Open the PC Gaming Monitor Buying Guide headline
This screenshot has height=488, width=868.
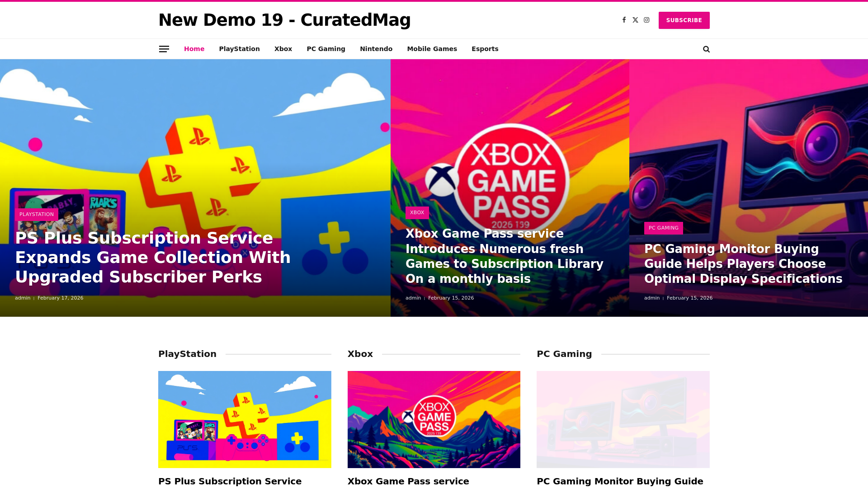pyautogui.click(x=743, y=264)
